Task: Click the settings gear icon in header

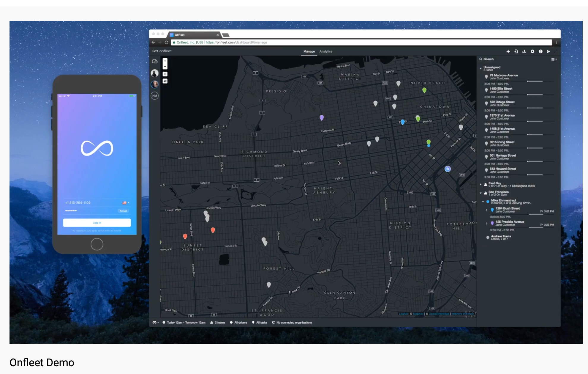Action: (532, 51)
